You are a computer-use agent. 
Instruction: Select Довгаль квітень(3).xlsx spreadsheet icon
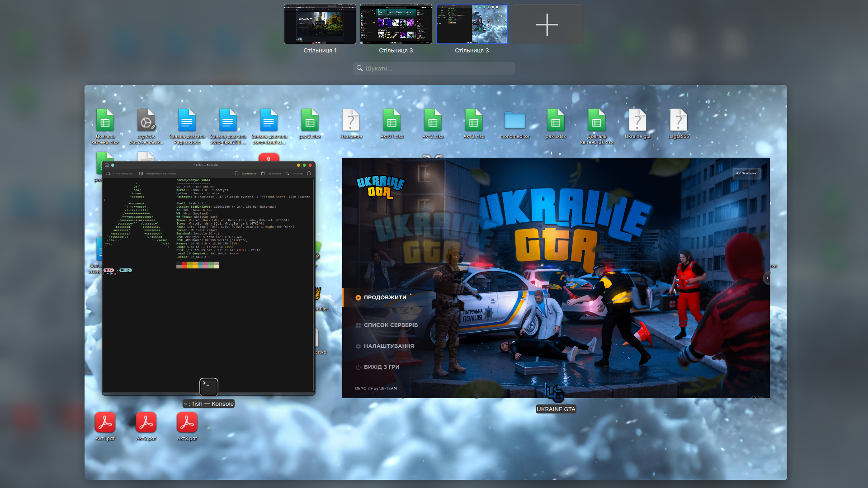597,121
